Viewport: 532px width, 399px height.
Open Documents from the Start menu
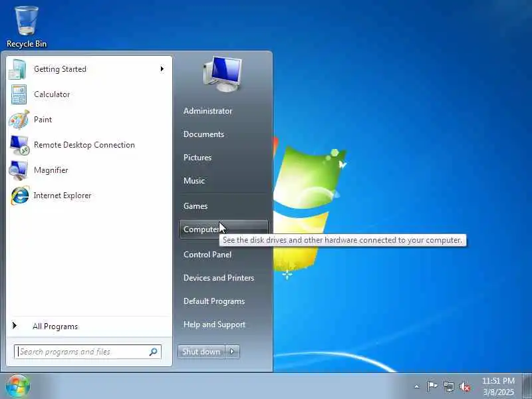pos(203,134)
